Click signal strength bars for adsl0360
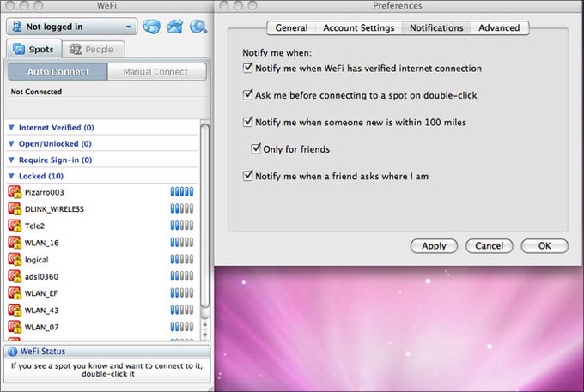The image size is (584, 392). point(182,276)
